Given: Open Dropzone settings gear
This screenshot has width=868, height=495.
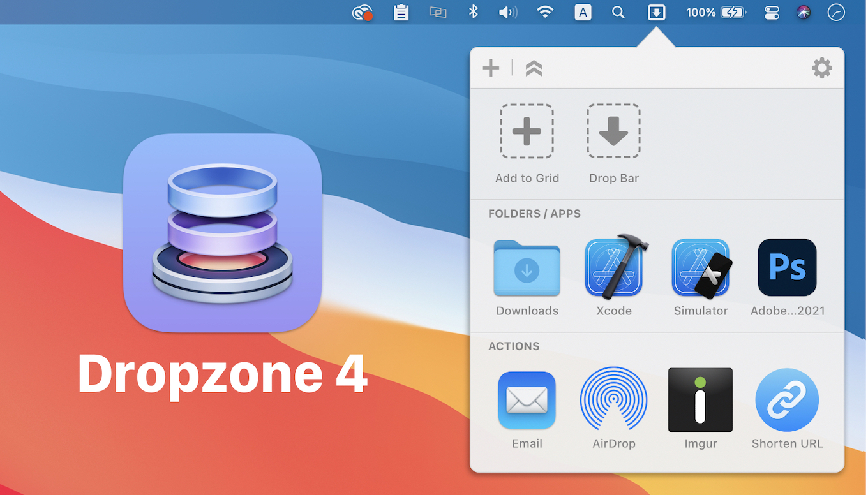Looking at the screenshot, I should coord(821,68).
